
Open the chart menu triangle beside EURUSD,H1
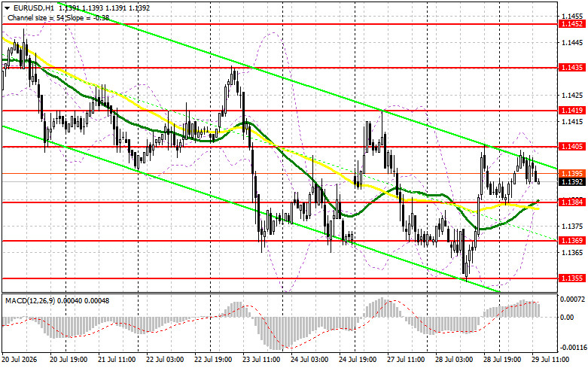[7, 8]
